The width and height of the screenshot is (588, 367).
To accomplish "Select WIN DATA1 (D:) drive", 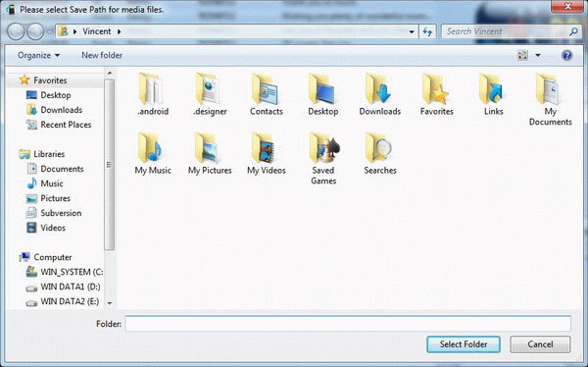I will (x=63, y=287).
